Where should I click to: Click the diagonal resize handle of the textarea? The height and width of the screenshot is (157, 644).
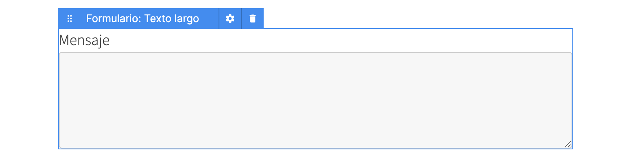coord(568,144)
